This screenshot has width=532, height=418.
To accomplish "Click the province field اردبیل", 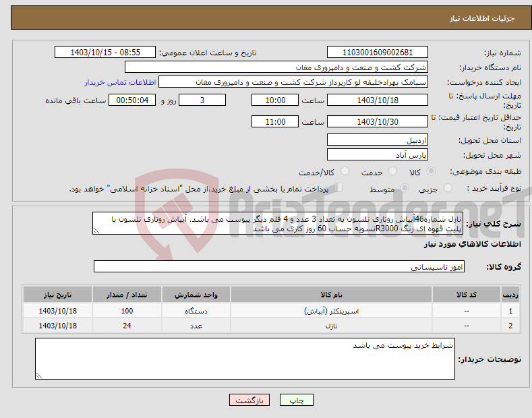I will click(378, 140).
